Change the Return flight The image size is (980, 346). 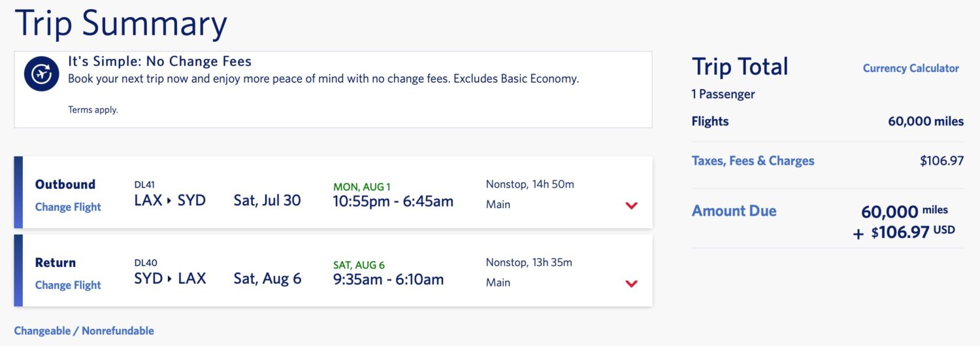tap(68, 285)
